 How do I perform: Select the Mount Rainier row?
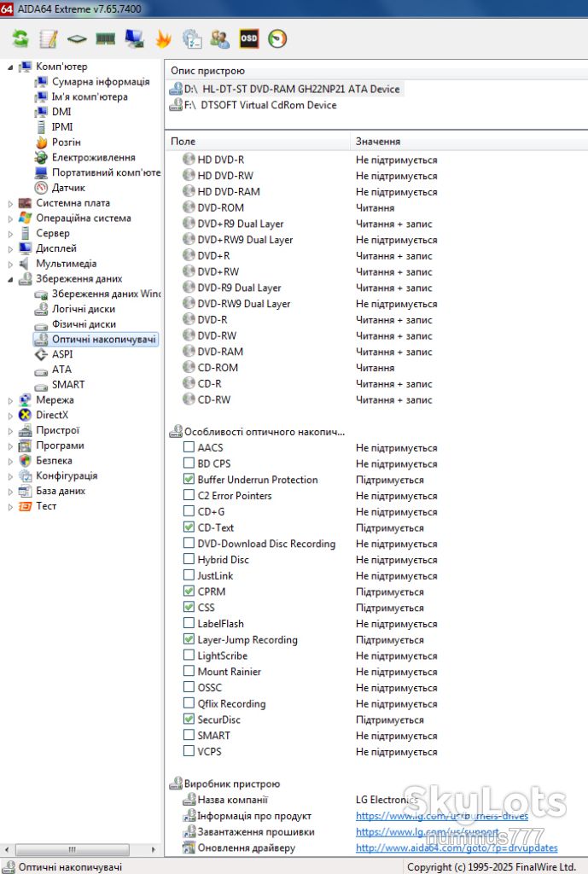click(376, 671)
